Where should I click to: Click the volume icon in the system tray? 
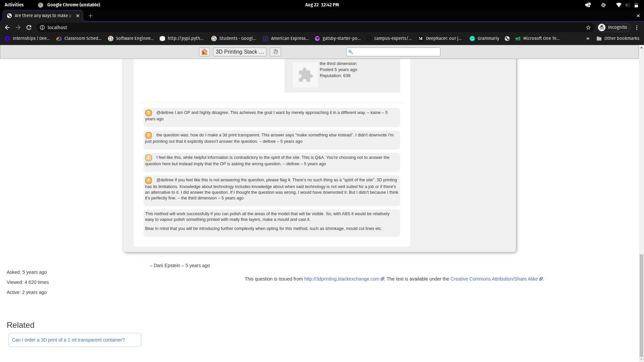click(x=627, y=5)
